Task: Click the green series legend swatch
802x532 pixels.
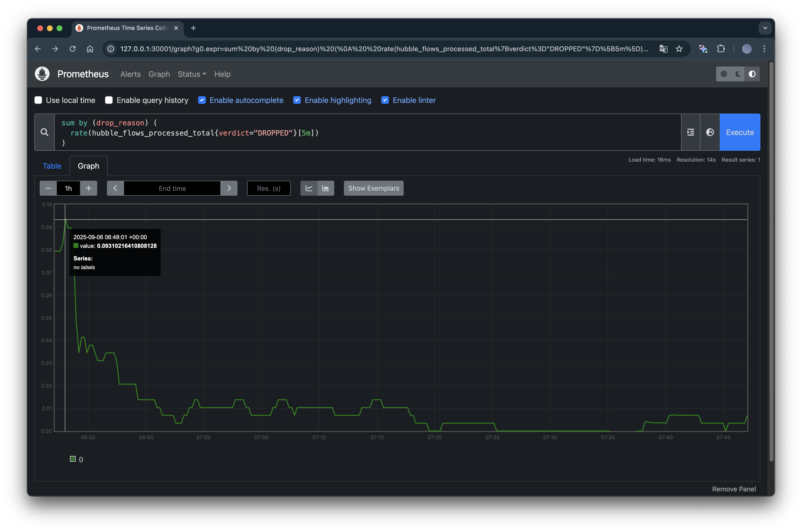Action: (x=73, y=459)
